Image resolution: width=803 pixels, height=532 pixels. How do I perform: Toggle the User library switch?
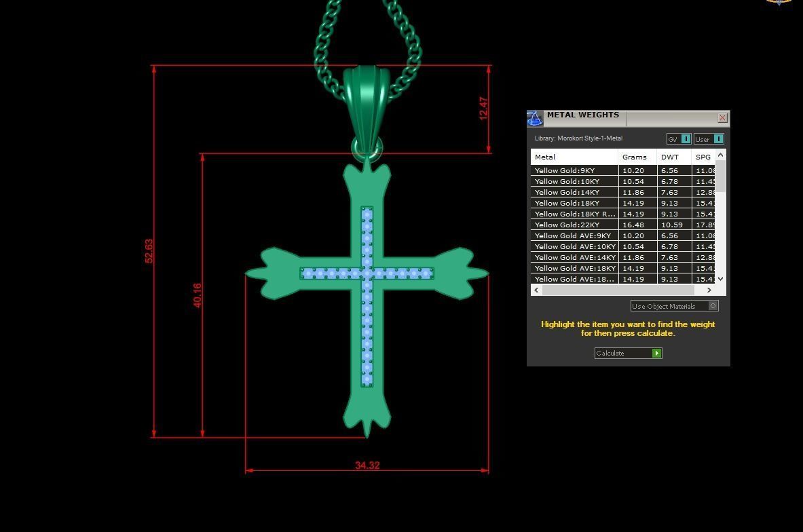coord(709,138)
